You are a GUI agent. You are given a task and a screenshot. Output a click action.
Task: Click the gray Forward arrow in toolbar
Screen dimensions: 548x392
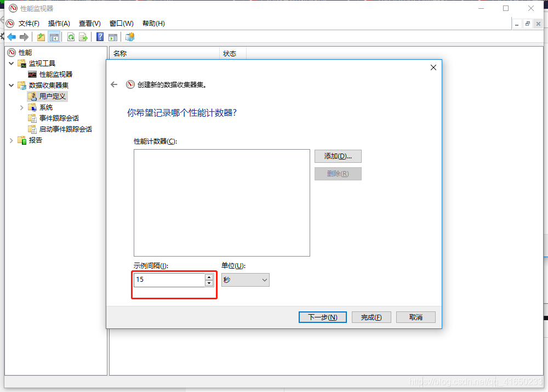pyautogui.click(x=24, y=37)
